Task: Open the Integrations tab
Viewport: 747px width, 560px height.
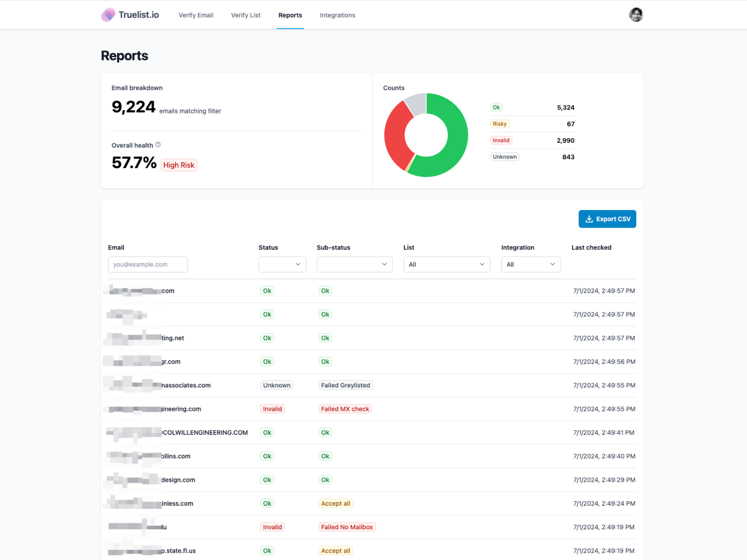Action: click(338, 15)
